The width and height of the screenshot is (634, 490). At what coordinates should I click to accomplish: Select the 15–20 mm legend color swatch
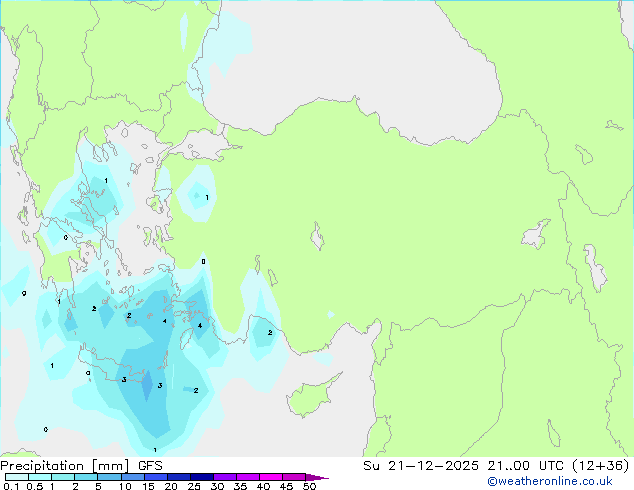[155, 477]
